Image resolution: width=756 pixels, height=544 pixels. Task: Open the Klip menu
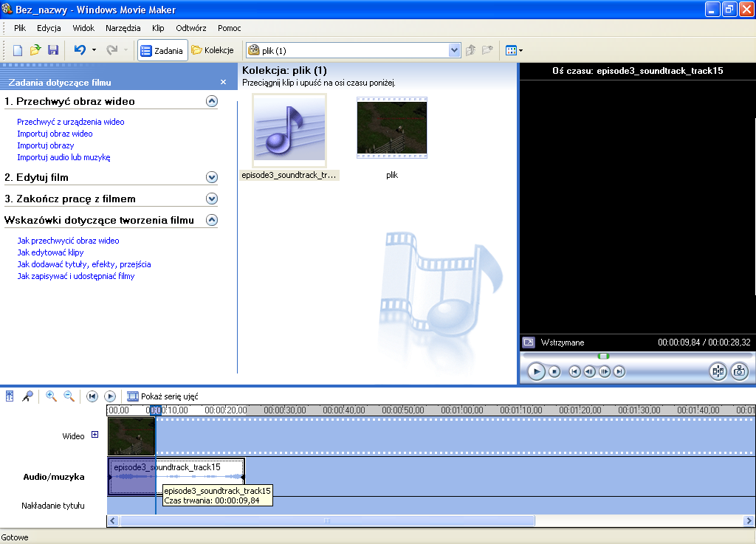[x=158, y=28]
